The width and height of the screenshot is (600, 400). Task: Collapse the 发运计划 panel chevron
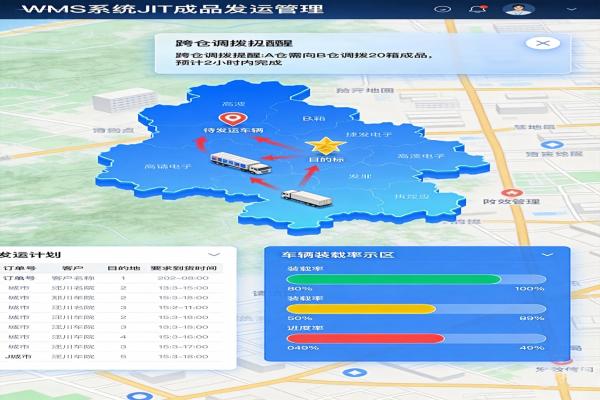tap(214, 254)
